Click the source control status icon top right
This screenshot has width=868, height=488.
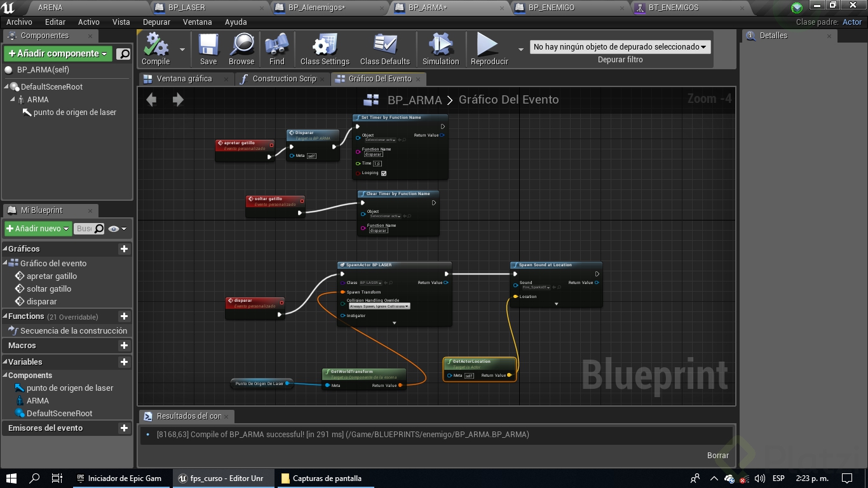pos(797,8)
